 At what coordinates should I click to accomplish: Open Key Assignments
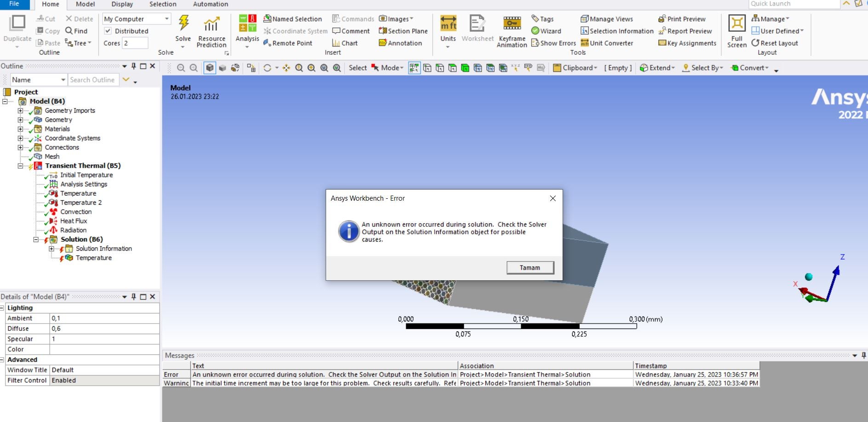point(687,43)
